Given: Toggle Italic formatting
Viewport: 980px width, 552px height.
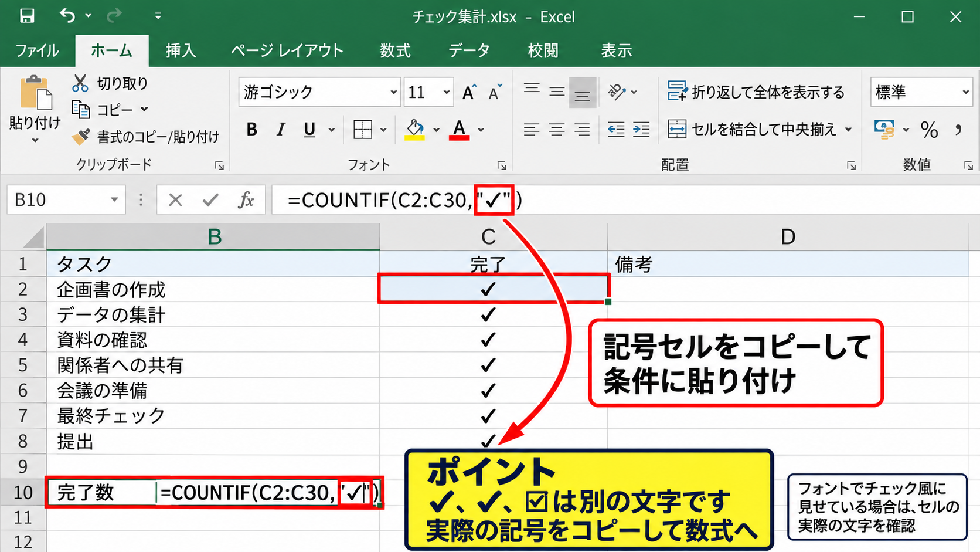Looking at the screenshot, I should tap(281, 129).
